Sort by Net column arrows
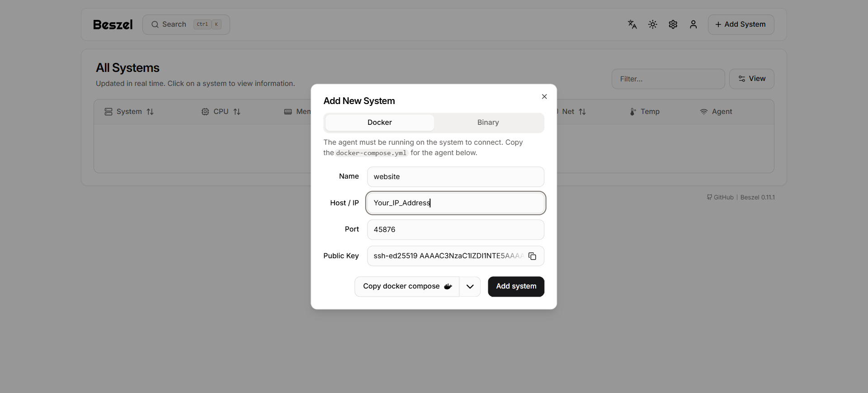Viewport: 868px width, 393px height. coord(582,112)
